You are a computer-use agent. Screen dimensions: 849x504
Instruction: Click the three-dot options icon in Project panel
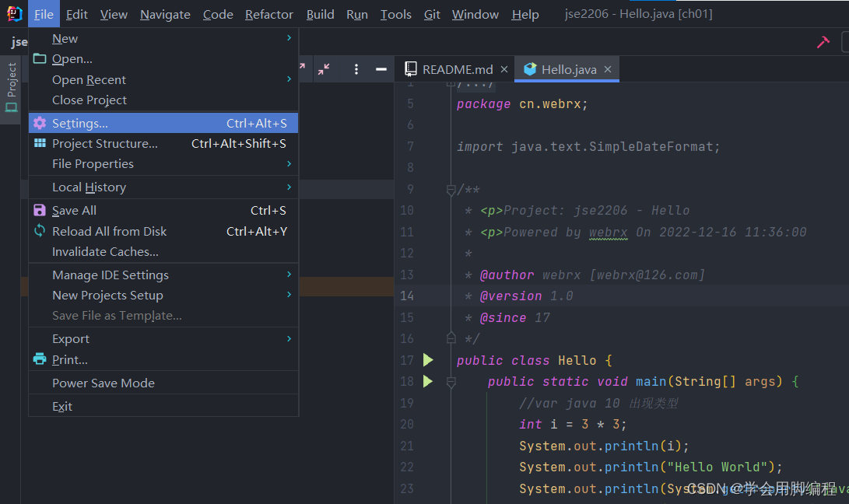click(356, 69)
